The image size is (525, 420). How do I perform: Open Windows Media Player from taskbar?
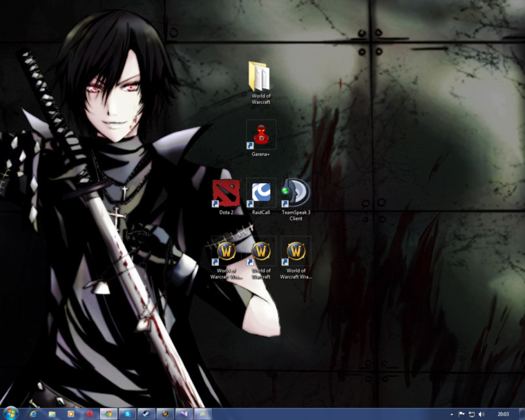70,414
